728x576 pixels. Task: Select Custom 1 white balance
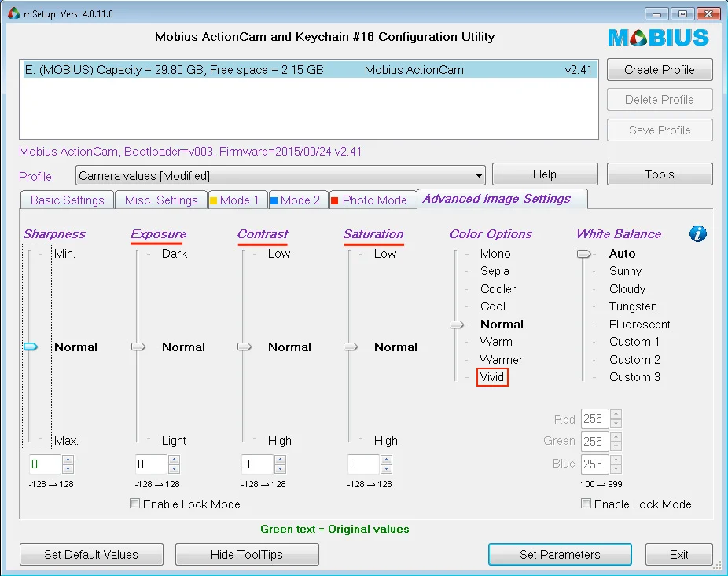point(634,342)
